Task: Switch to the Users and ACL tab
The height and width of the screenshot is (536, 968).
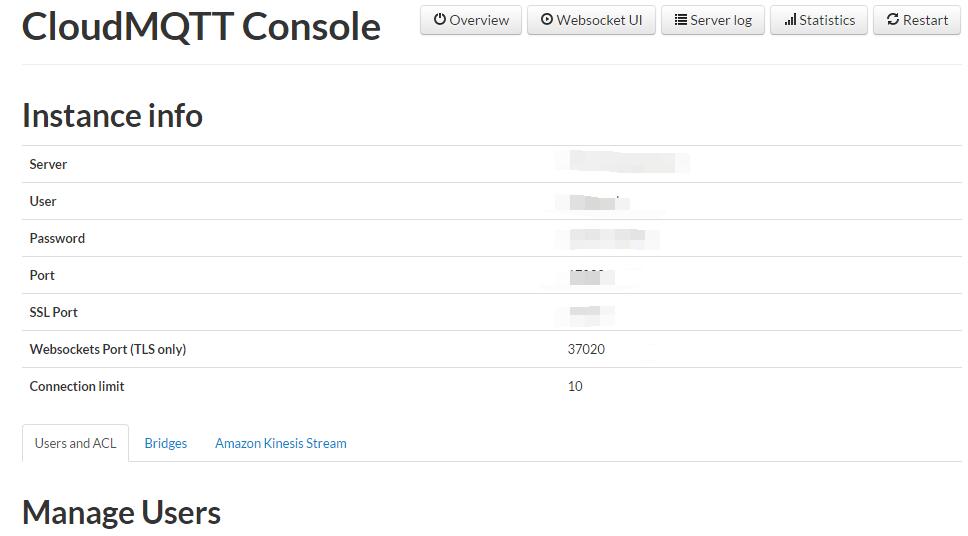Action: [76, 443]
